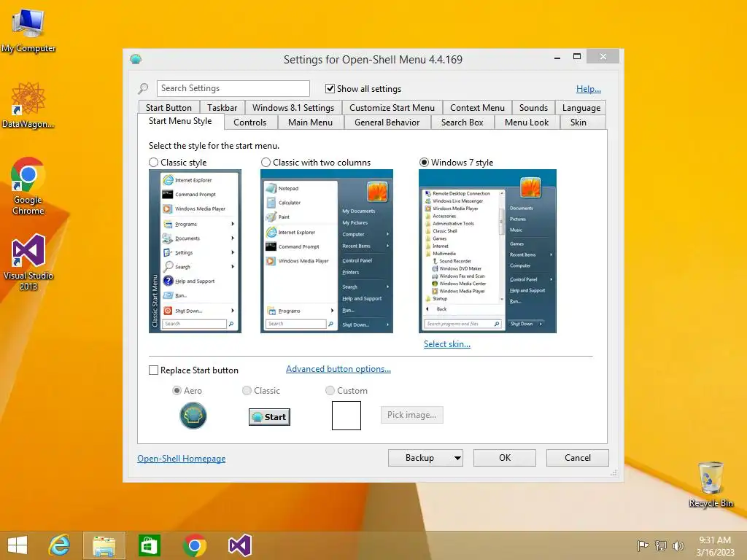Switch to the Start Button tab

click(169, 108)
